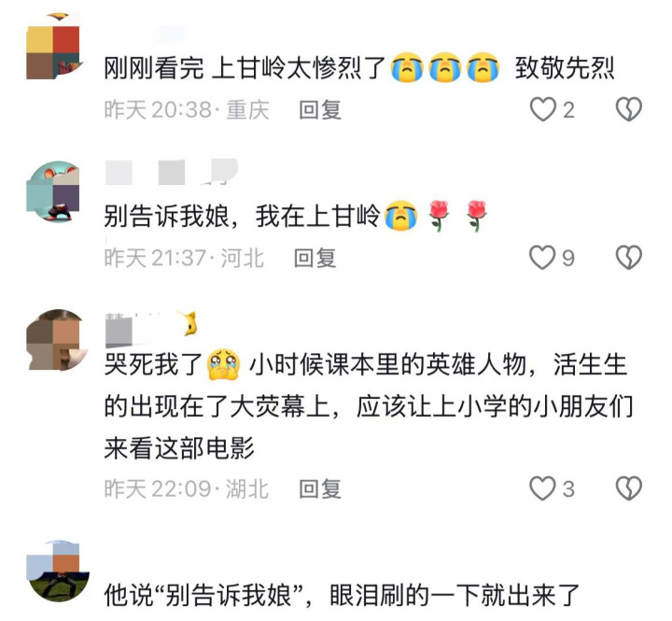This screenshot has height=621, width=672.
Task: Select the long comment starting 哭死我了
Action: (x=369, y=406)
